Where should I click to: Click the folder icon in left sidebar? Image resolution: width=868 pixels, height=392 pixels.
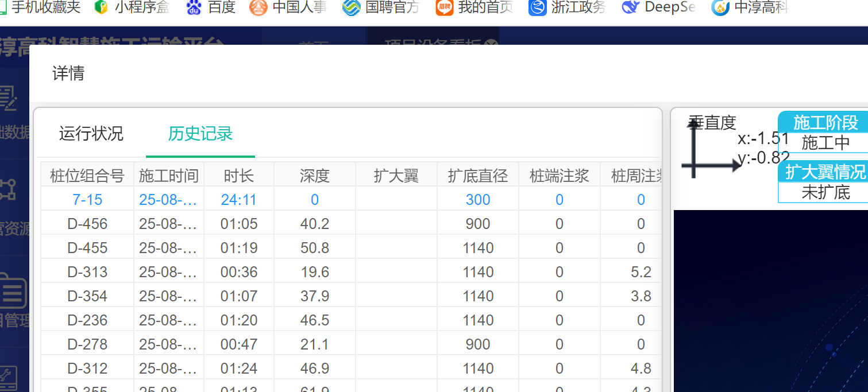click(x=13, y=294)
